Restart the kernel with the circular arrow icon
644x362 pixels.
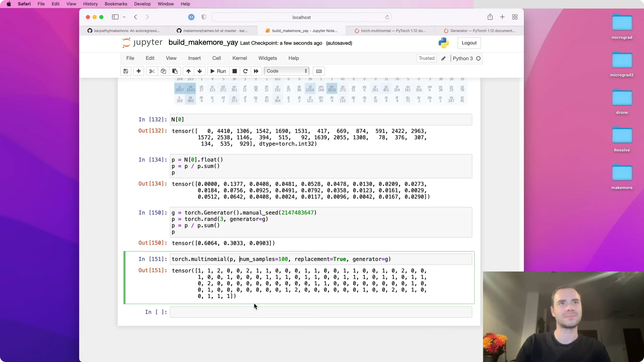[245, 71]
